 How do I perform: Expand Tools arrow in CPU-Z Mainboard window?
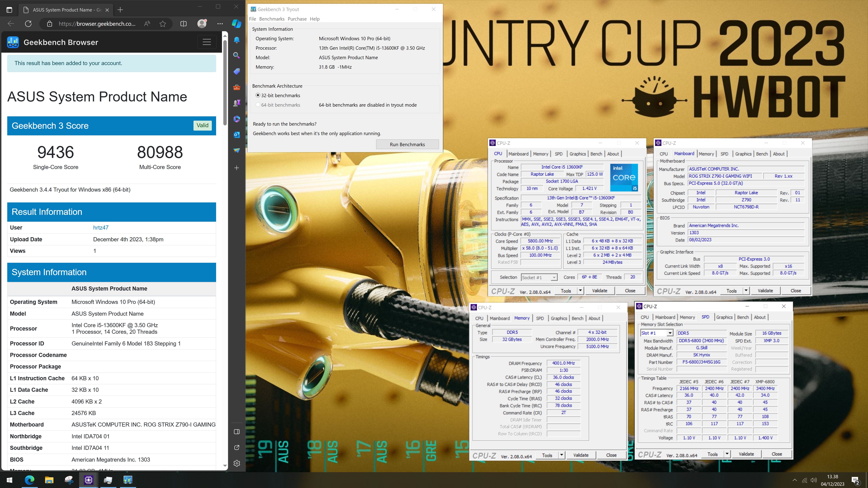746,290
